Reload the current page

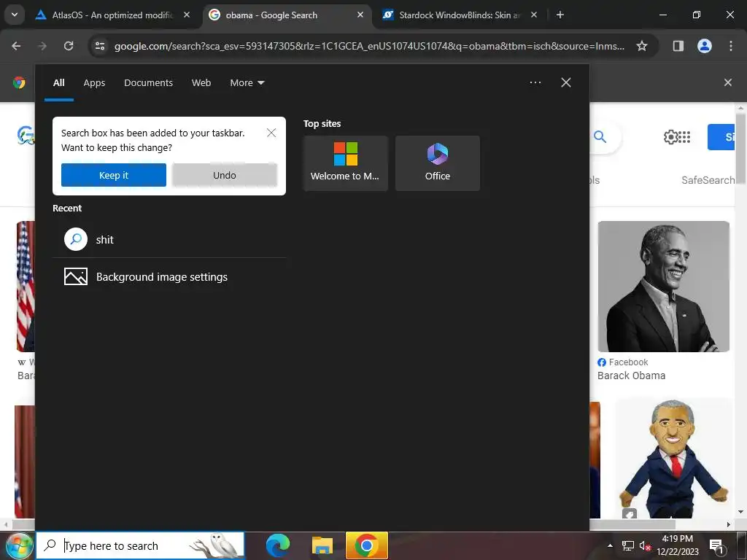[x=69, y=46]
